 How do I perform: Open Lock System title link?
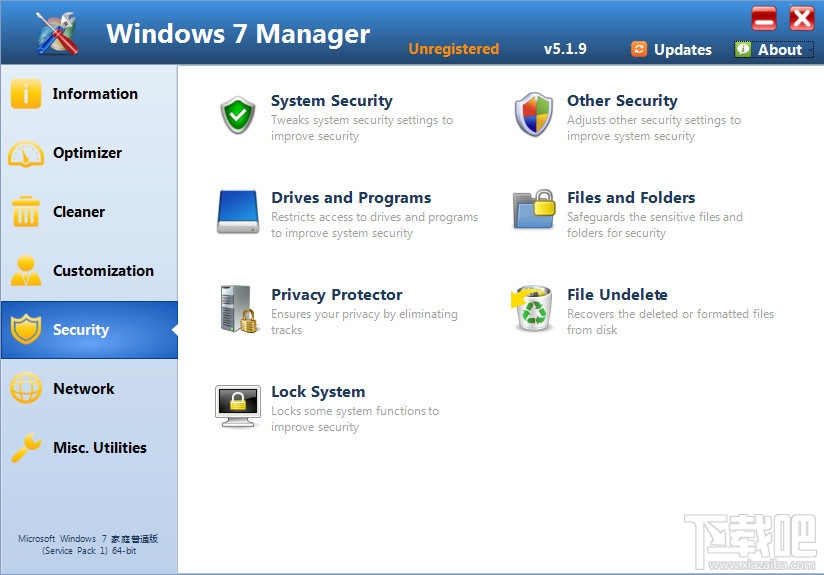(x=318, y=392)
